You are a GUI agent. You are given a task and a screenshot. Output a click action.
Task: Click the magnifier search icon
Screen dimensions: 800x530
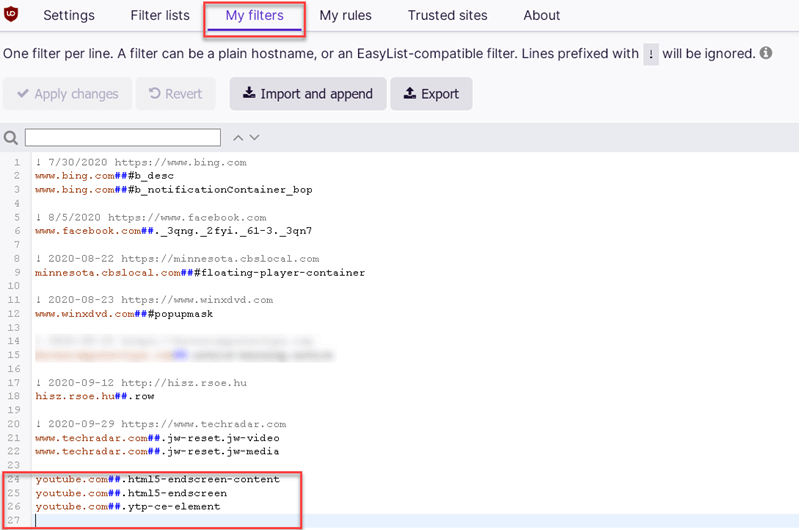[x=11, y=138]
